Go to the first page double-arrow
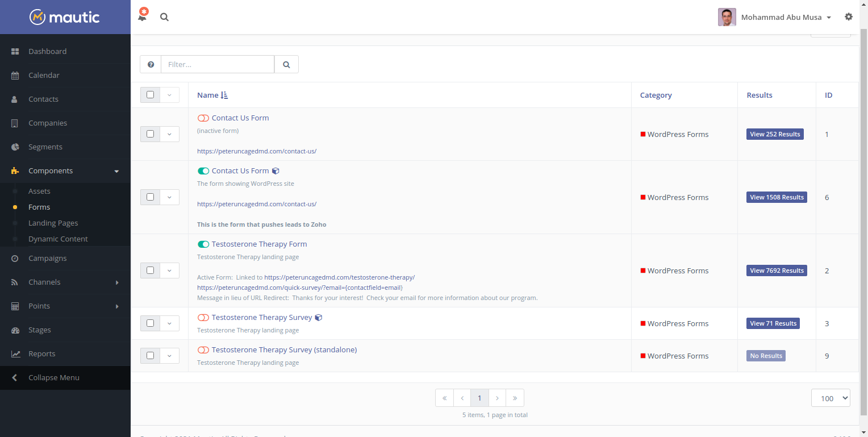 pyautogui.click(x=444, y=398)
